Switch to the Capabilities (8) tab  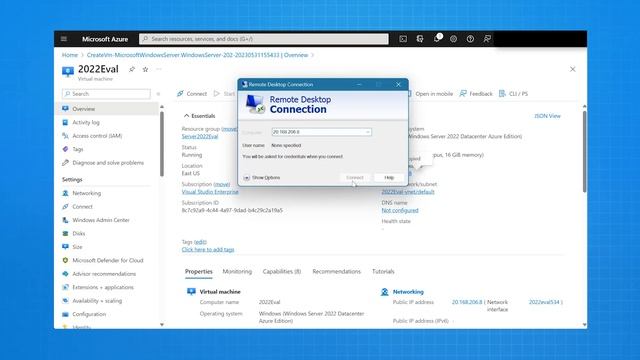pos(282,271)
